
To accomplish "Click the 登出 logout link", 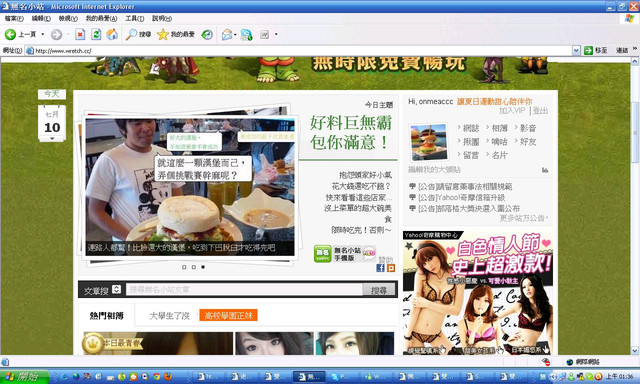I will tap(540, 111).
